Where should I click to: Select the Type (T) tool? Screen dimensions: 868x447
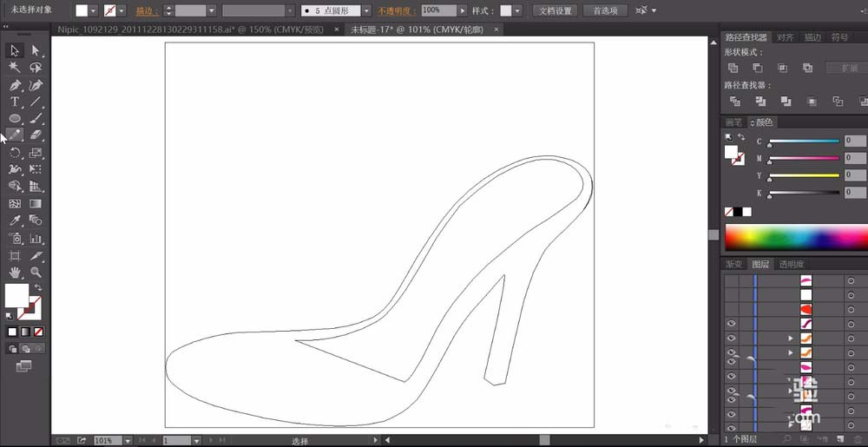click(x=15, y=102)
